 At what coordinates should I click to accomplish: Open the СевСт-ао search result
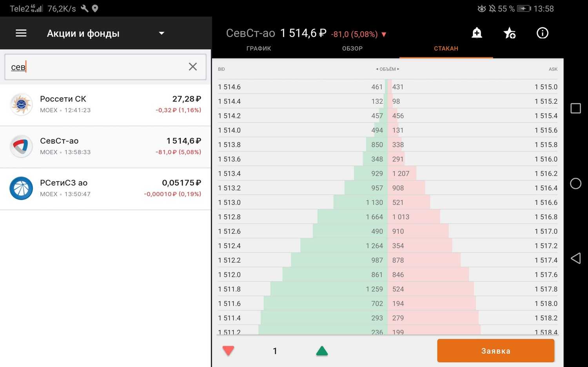coord(105,146)
